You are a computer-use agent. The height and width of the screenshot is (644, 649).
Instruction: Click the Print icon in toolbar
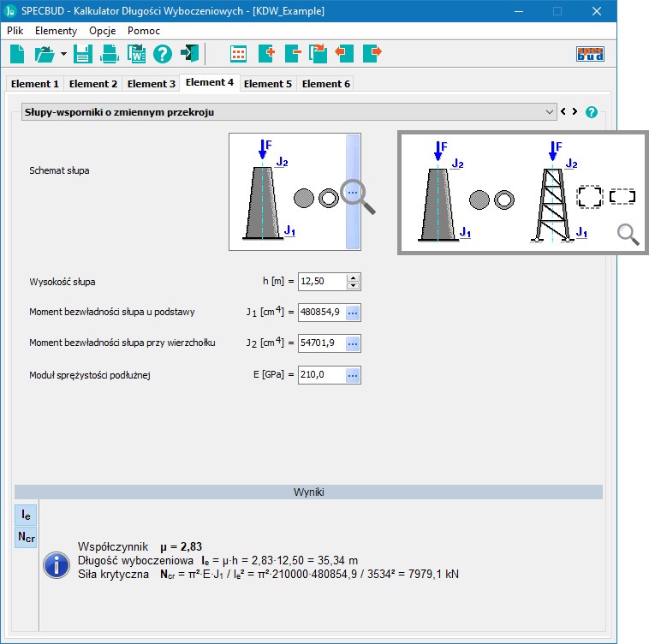110,55
